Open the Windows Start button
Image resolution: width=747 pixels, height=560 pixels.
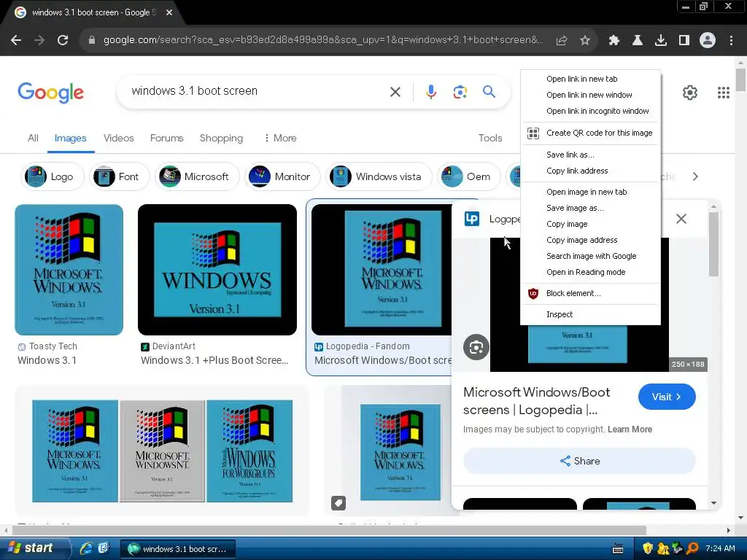(x=34, y=548)
